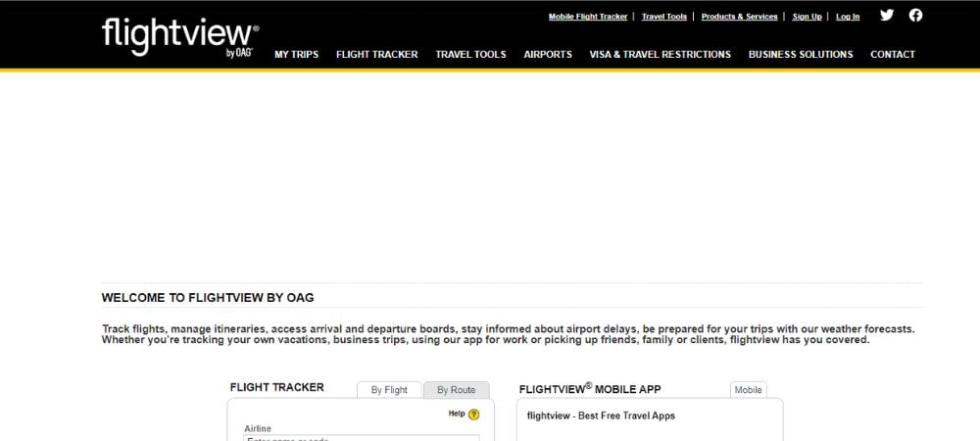Viewport: 980px width, 441px height.
Task: Click the FLIGHTVIEW MOBILE APP heading
Action: point(589,388)
